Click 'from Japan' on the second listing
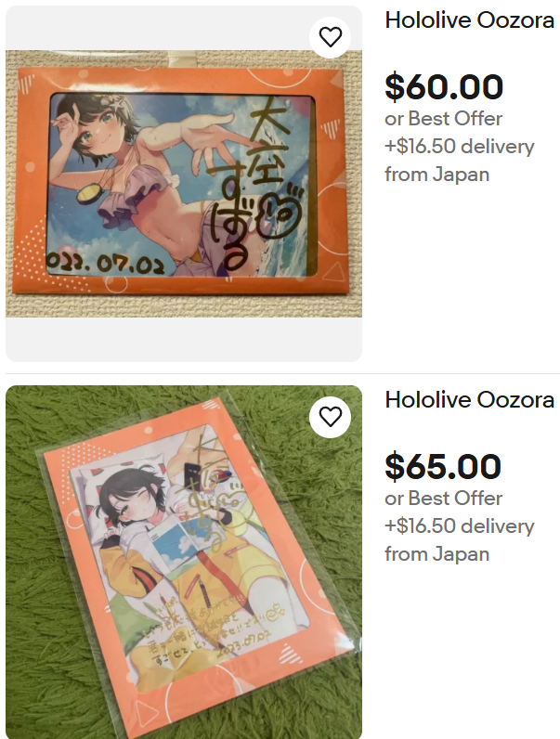The width and height of the screenshot is (560, 739). click(x=437, y=554)
